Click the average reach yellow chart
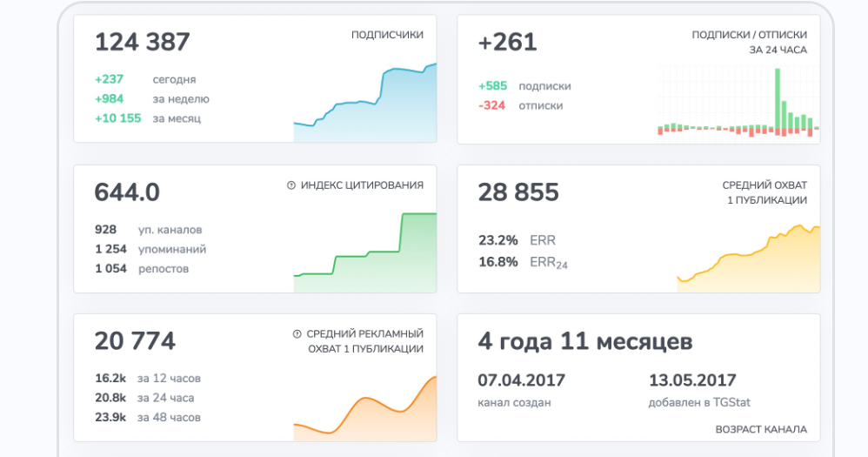This screenshot has width=868, height=457. [749, 259]
